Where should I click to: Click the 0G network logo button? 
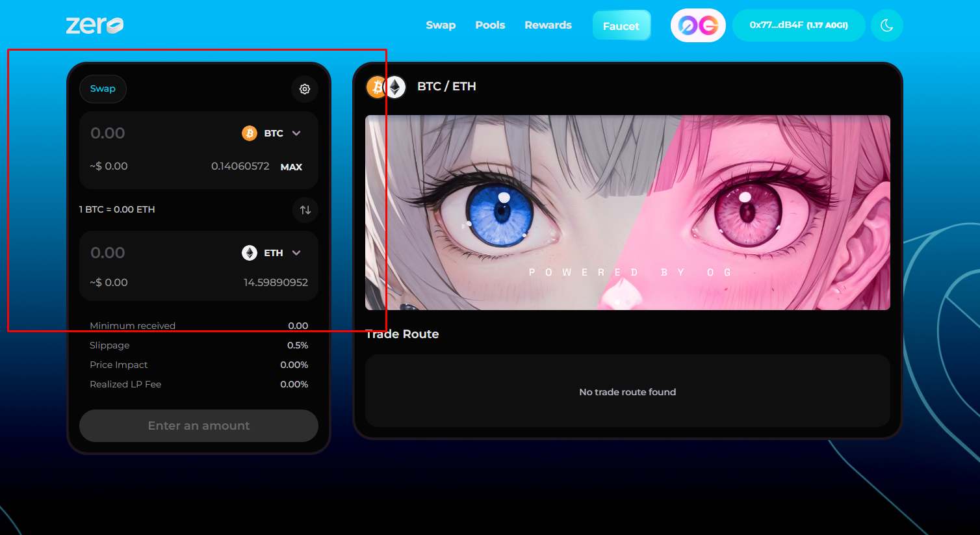tap(698, 25)
